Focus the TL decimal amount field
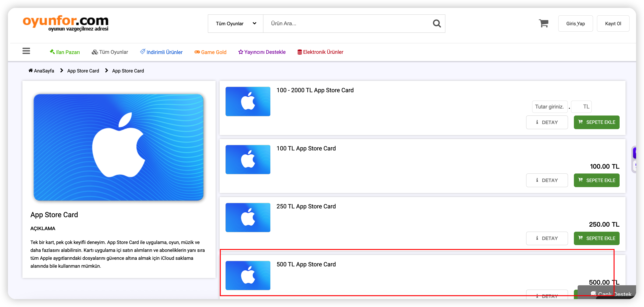This screenshot has width=644, height=307. coord(581,107)
